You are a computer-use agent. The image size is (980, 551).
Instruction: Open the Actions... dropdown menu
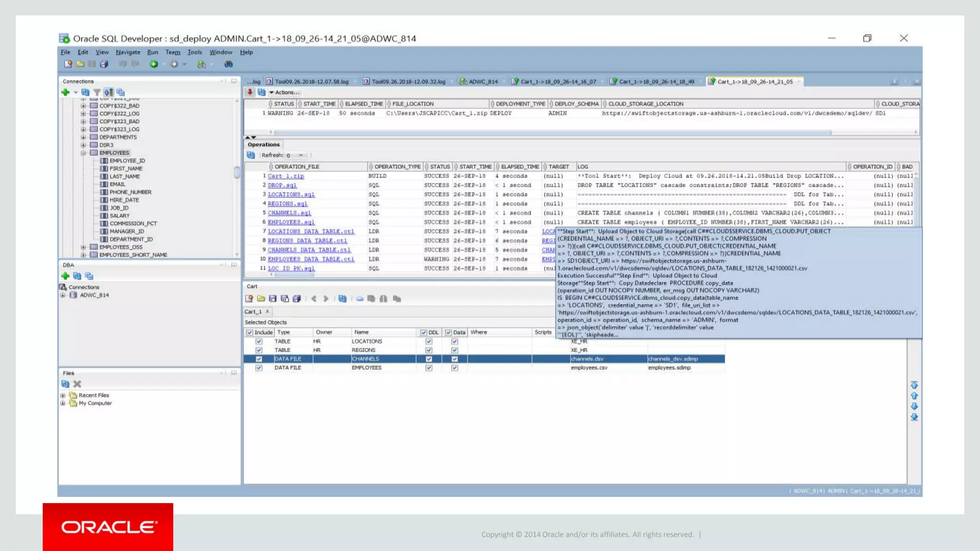click(284, 92)
